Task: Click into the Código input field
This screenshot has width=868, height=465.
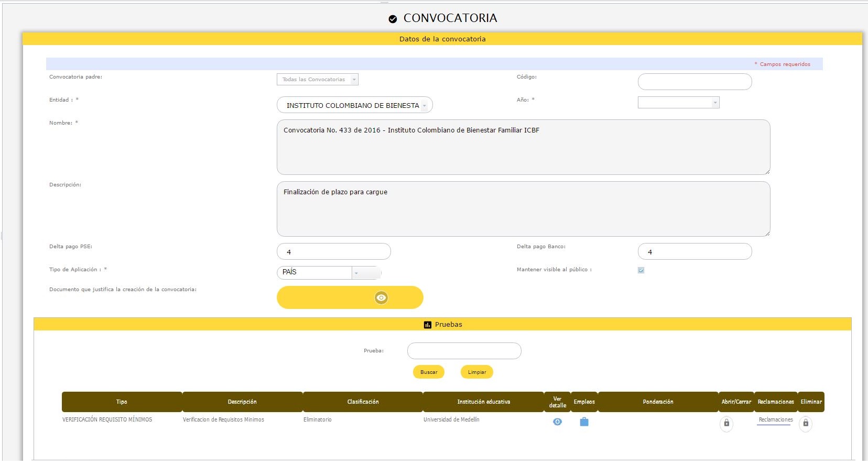Action: [695, 82]
